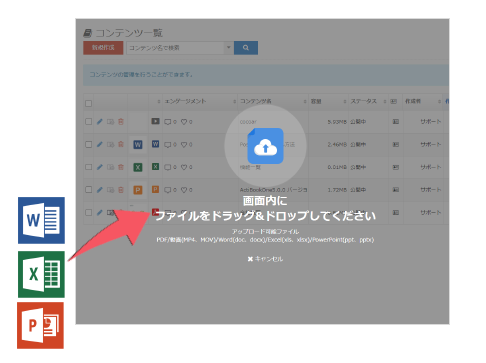The height and width of the screenshot is (363, 486).
Task: Click the small PowerPoint type icon beside comments
Action: point(155,189)
